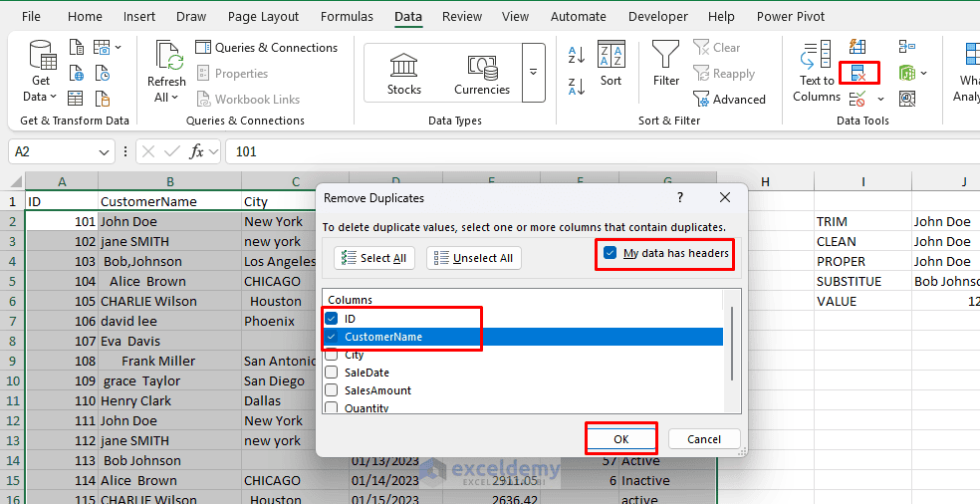Toggle My data has headers checkbox
Image resolution: width=980 pixels, height=504 pixels.
(610, 253)
